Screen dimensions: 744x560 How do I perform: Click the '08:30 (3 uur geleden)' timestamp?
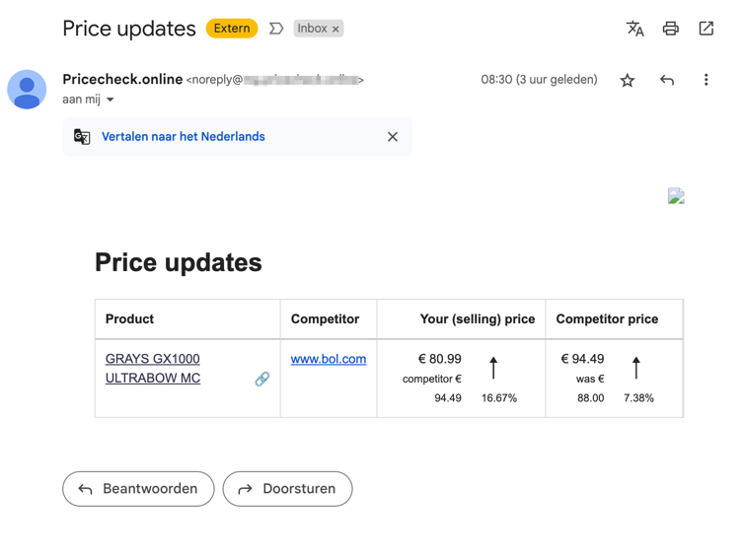click(x=539, y=79)
